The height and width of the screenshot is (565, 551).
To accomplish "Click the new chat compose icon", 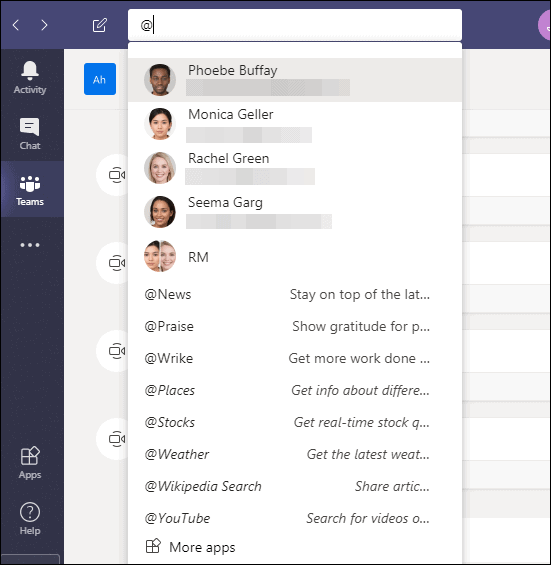I will [x=100, y=25].
